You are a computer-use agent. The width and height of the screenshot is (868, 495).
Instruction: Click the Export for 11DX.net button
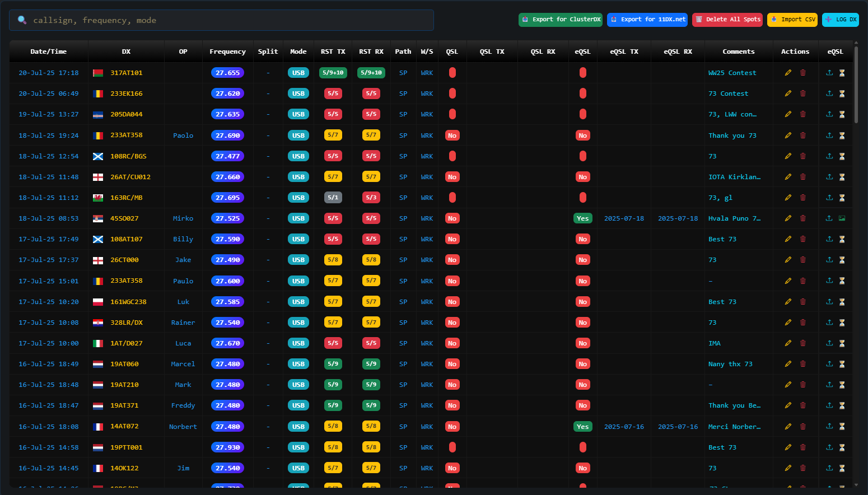pos(647,20)
